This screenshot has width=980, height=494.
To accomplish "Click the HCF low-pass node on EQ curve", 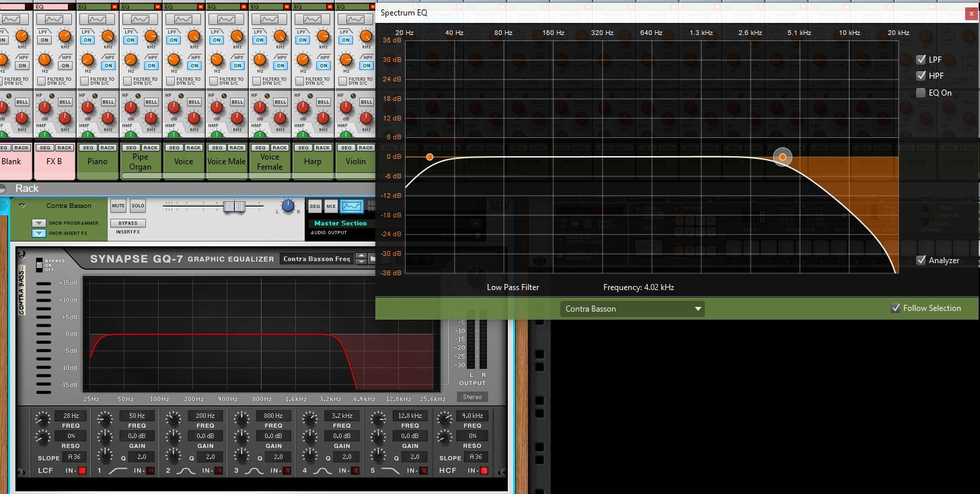I will pos(782,157).
